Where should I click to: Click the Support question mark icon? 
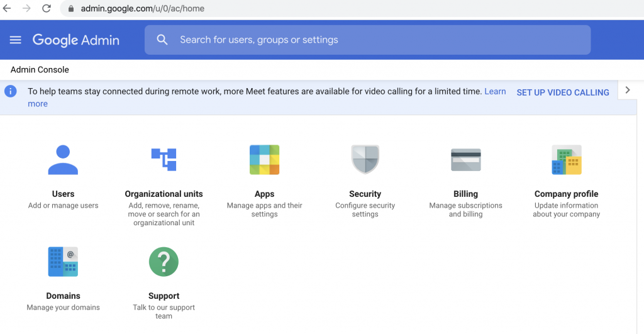point(164,262)
